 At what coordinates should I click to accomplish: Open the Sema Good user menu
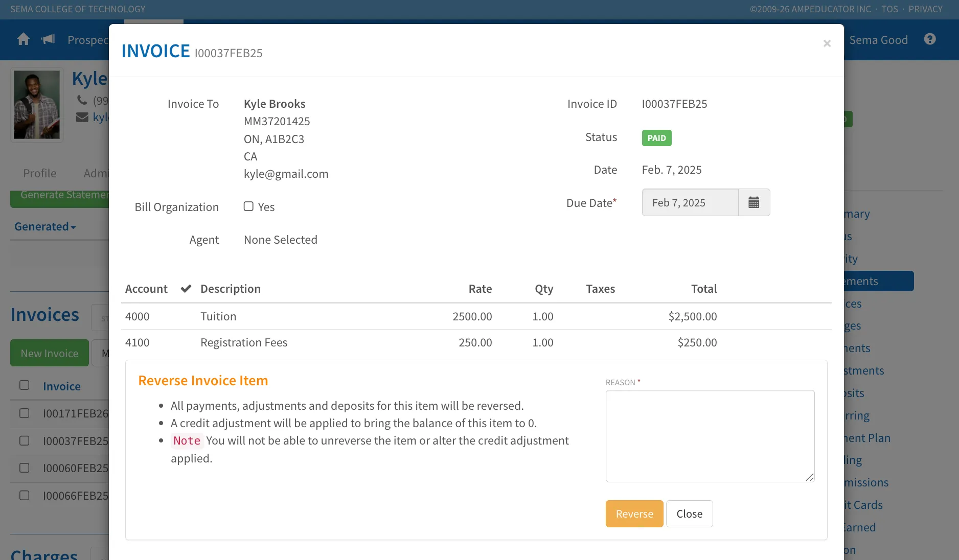point(878,40)
